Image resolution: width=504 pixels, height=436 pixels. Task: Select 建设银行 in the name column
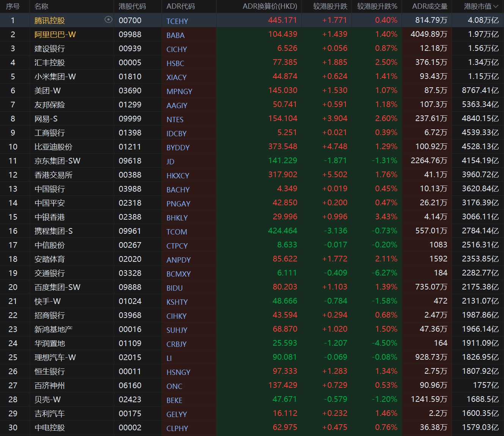(50, 49)
